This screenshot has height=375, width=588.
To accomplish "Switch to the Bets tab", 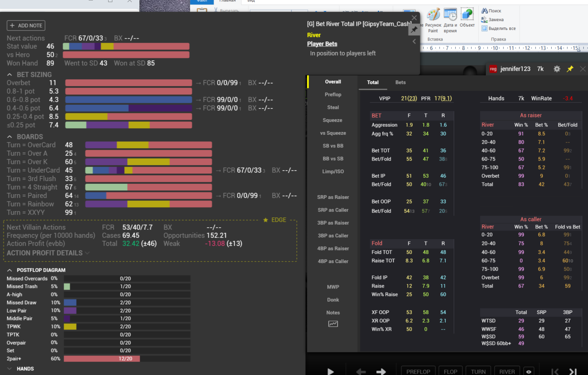I will click(400, 82).
